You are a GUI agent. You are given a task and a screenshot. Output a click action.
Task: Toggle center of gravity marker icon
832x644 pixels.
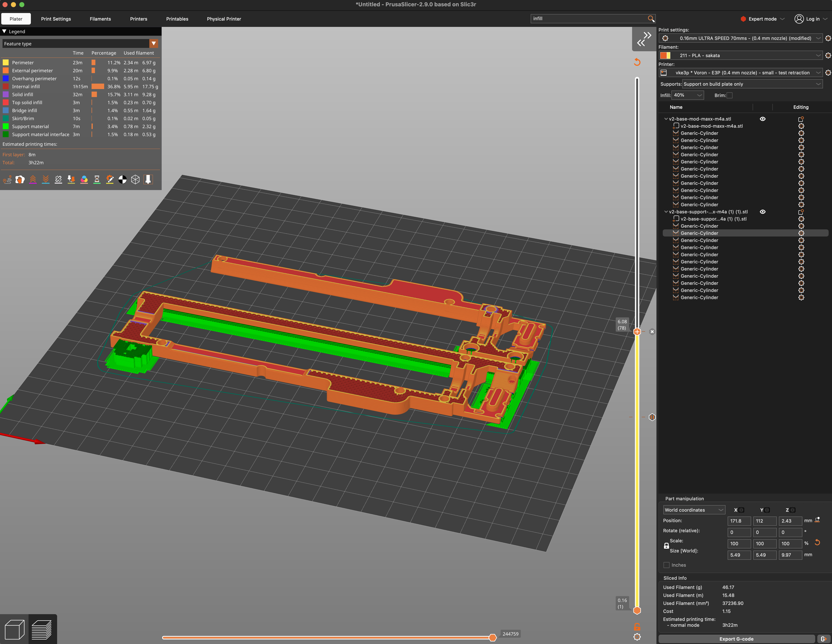[x=122, y=179]
